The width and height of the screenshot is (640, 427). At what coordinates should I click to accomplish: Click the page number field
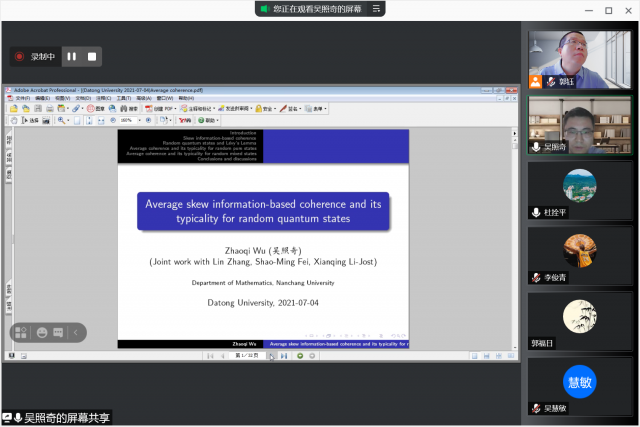point(247,355)
